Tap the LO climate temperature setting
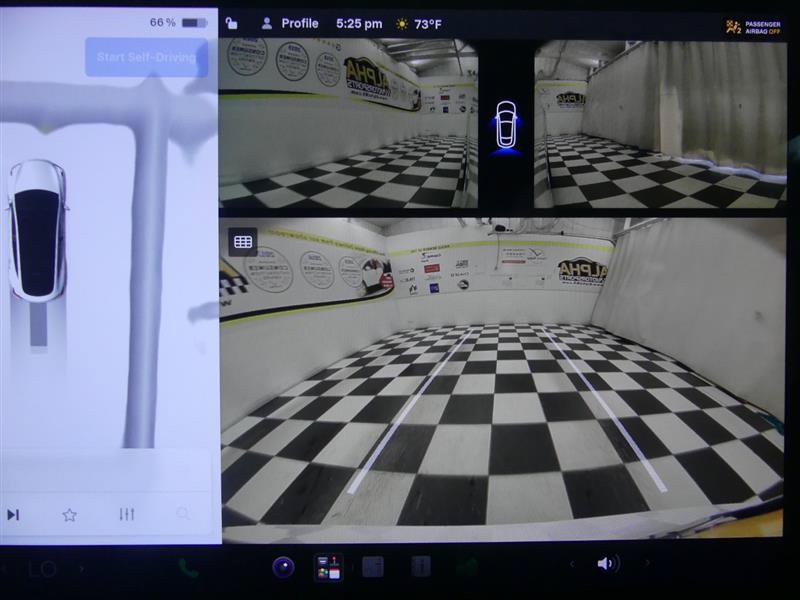The width and height of the screenshot is (800, 600). click(x=42, y=569)
